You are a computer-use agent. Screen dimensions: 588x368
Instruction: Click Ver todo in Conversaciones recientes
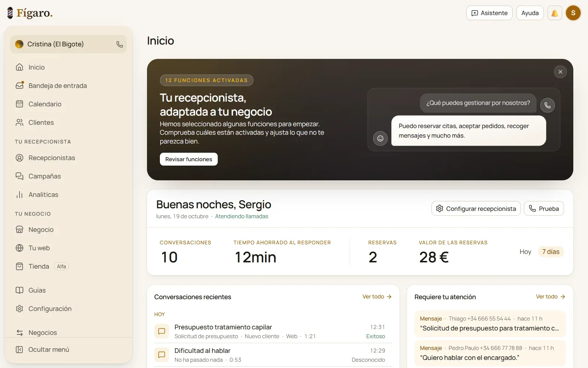tap(377, 297)
